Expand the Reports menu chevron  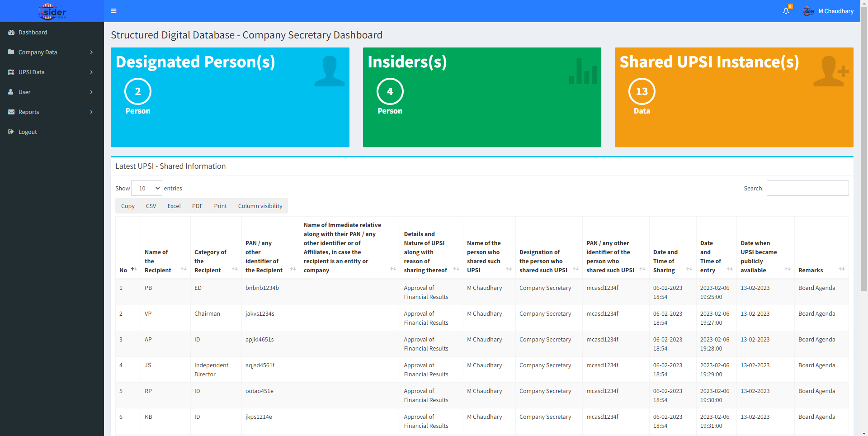point(92,112)
